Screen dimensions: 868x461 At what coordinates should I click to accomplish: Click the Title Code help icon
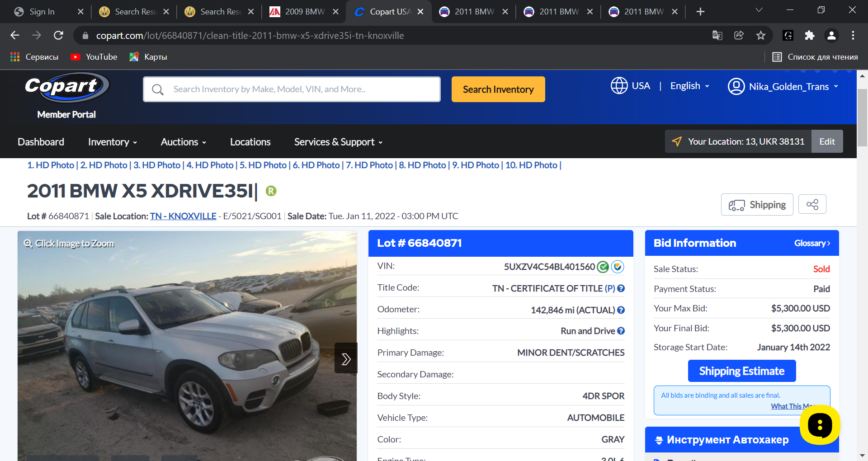tap(621, 288)
